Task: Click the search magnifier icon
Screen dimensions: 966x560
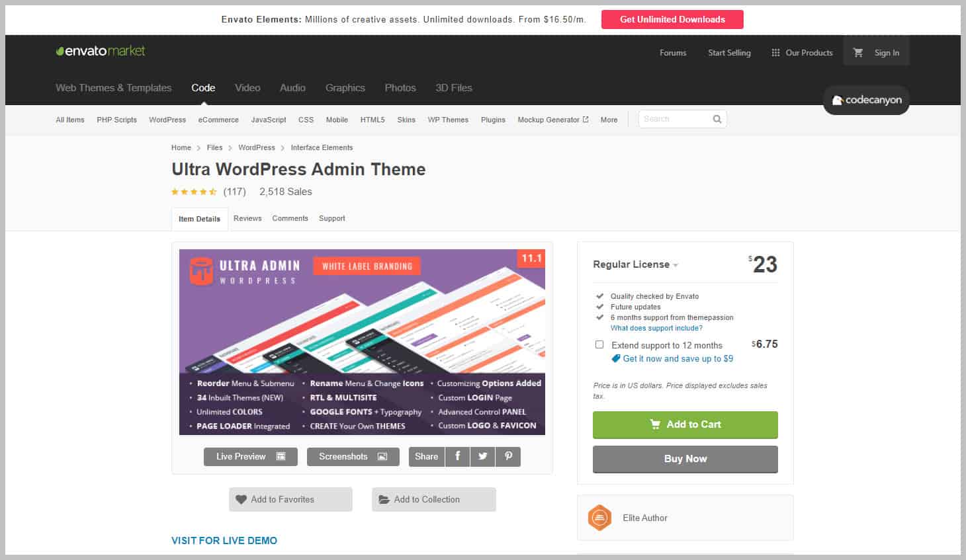Action: click(717, 119)
